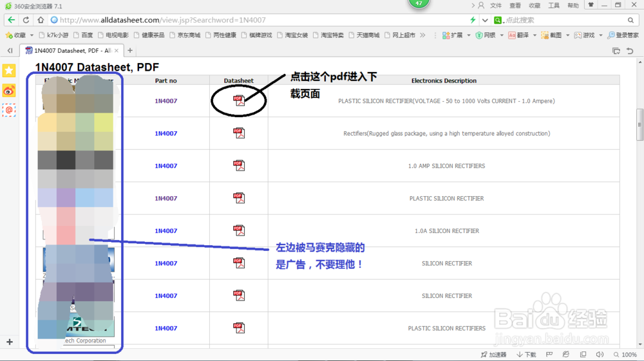Open the 下载 downloads status button
This screenshot has width=644, height=361.
tap(527, 355)
